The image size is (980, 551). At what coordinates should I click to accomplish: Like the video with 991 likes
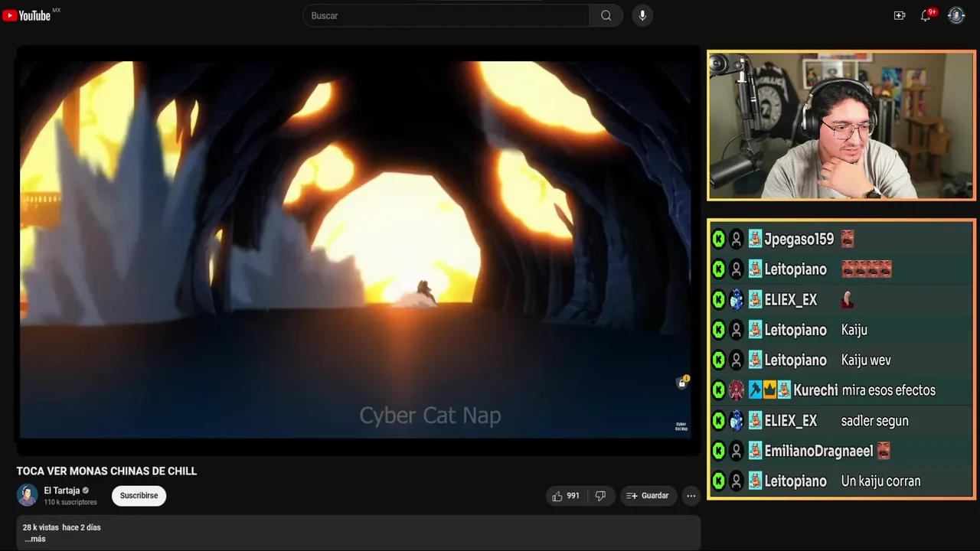point(566,496)
